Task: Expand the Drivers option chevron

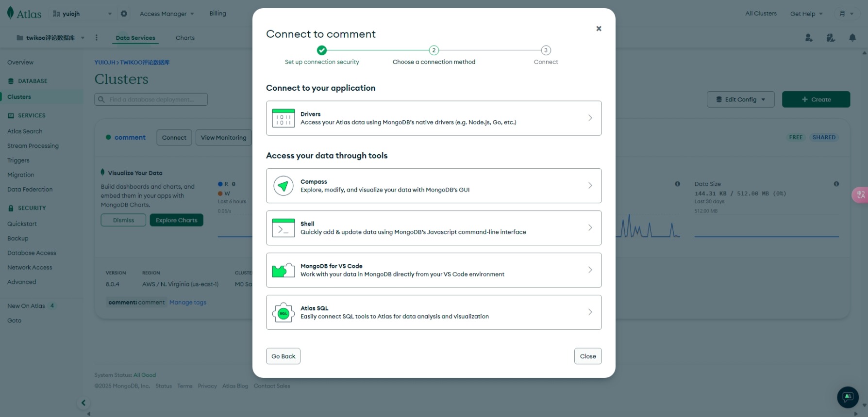Action: coord(590,118)
